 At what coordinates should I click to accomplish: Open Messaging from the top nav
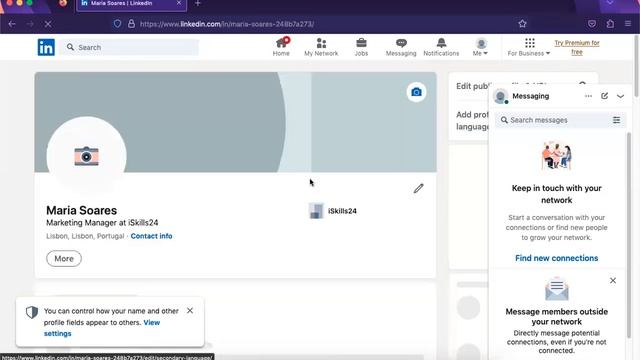(x=401, y=47)
